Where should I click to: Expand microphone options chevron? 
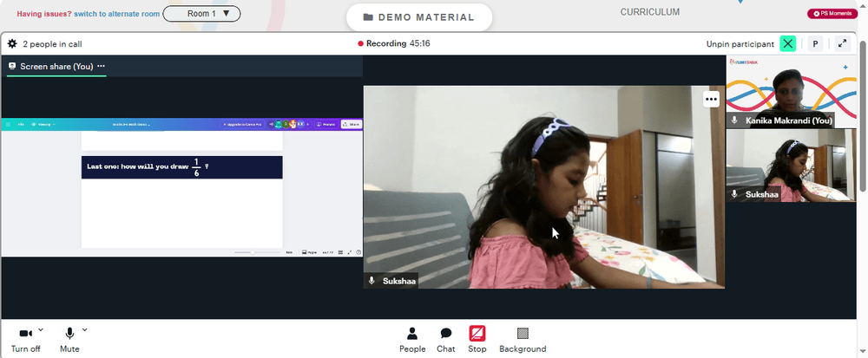85,329
